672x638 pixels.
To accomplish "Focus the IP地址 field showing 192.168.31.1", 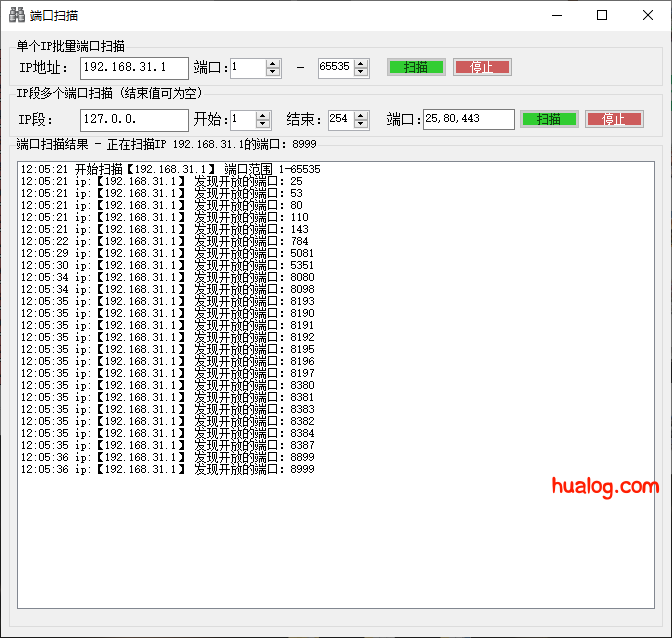I will [x=134, y=67].
